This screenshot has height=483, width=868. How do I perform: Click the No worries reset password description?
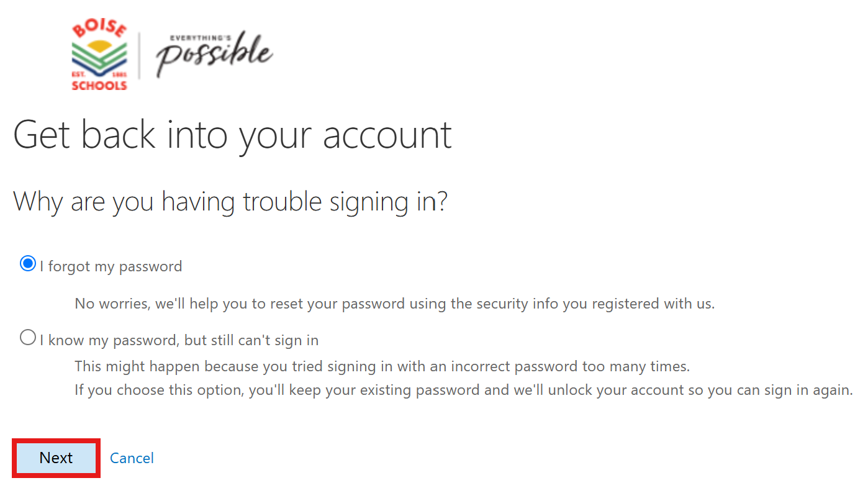click(395, 304)
